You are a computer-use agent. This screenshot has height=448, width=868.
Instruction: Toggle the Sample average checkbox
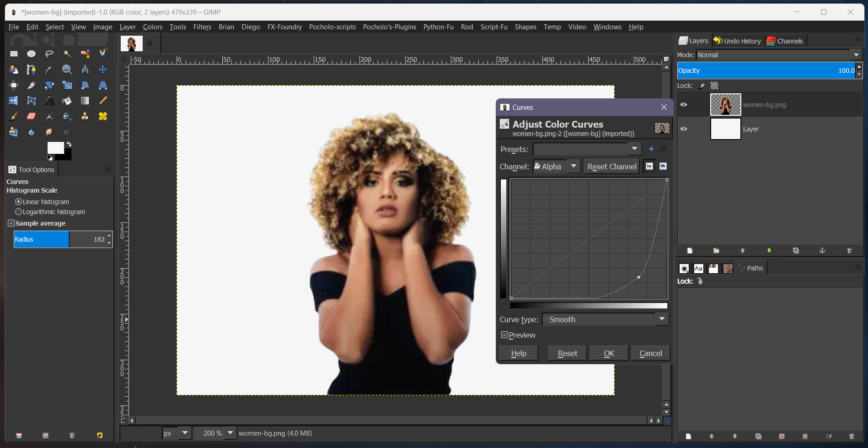pos(11,223)
